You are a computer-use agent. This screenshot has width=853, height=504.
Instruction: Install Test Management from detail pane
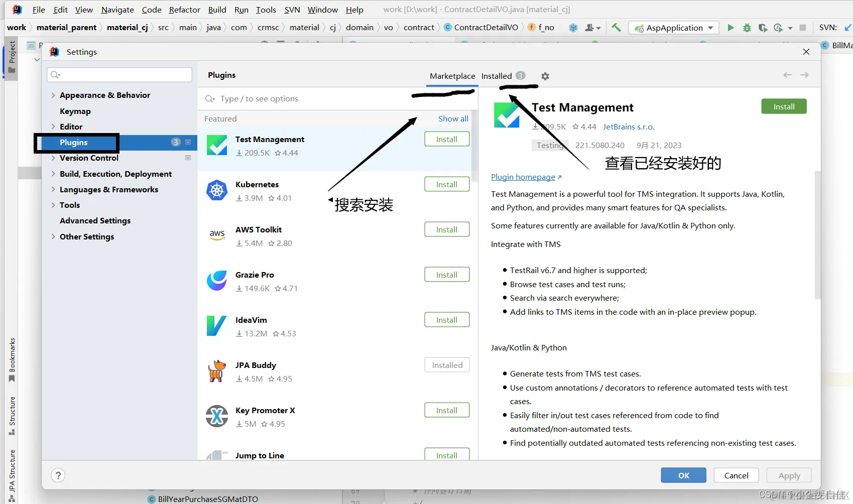click(x=784, y=106)
